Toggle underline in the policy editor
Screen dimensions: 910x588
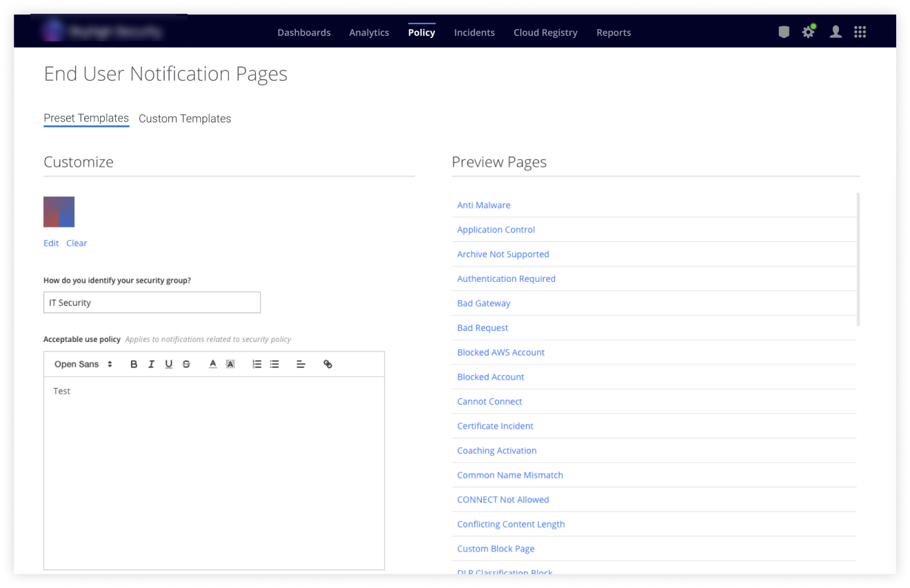pyautogui.click(x=168, y=364)
